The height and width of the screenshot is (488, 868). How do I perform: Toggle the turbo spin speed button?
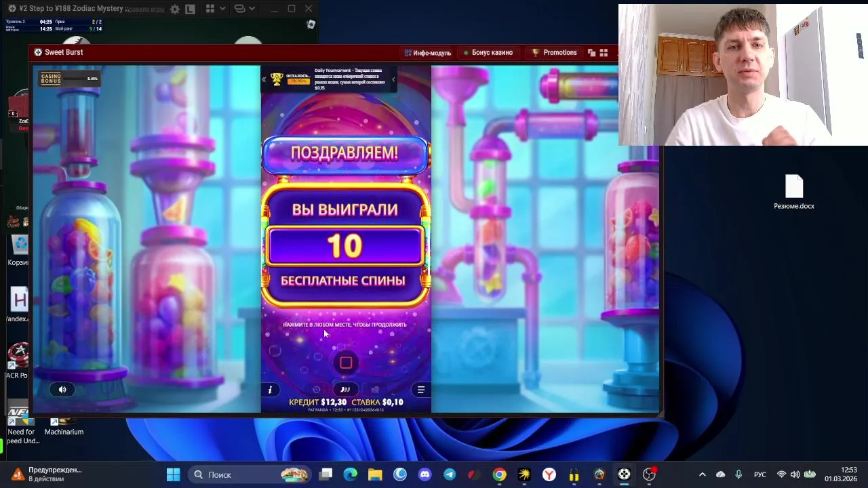click(x=345, y=390)
